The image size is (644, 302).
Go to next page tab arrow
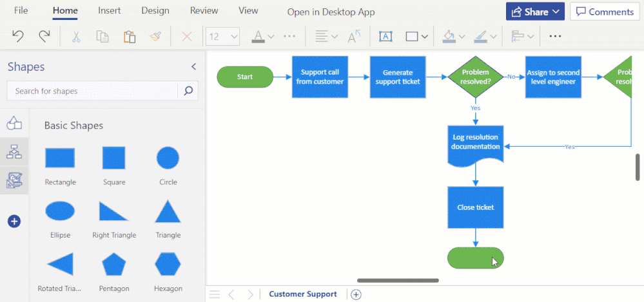(250, 294)
